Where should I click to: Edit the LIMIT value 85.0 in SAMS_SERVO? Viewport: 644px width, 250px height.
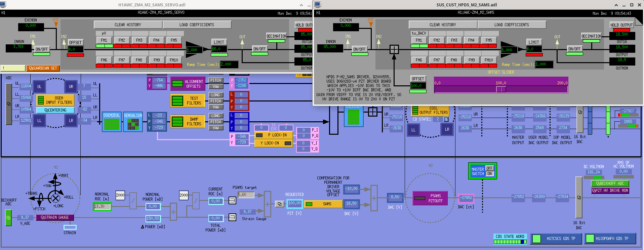pos(219,49)
